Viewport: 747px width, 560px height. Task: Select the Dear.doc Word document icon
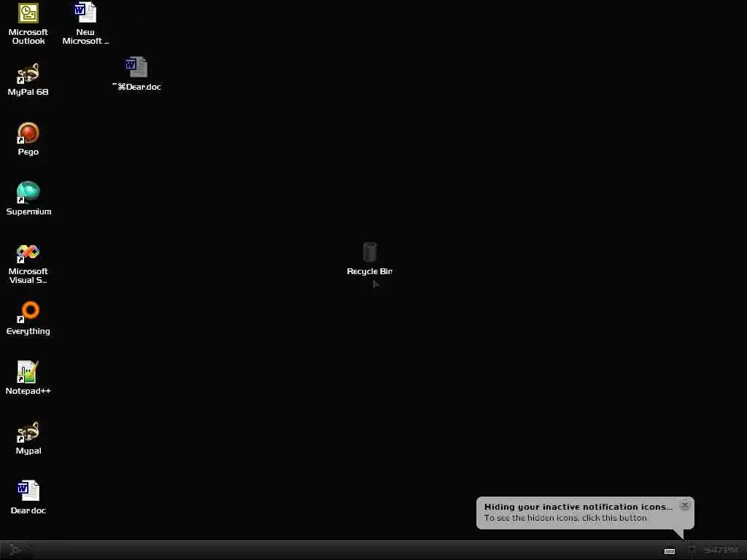(28, 497)
